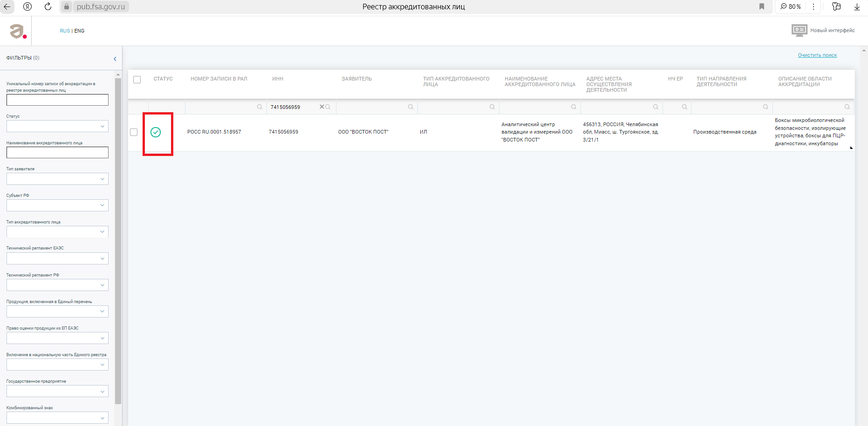Screen dimensions: 868x426
Task: Check the row checkbox for ВОСТОК ПОСТ
Action: (134, 132)
